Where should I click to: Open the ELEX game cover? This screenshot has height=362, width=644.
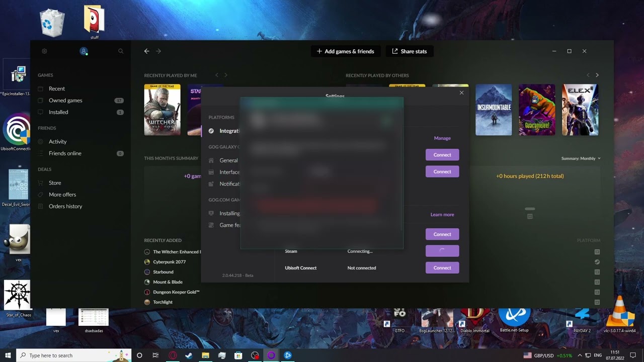(580, 110)
